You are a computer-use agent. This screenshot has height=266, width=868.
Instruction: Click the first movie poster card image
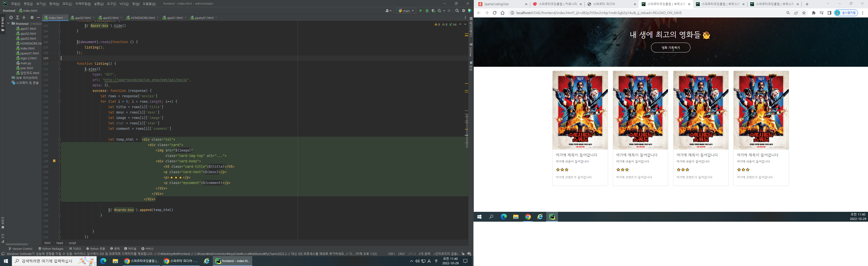tap(580, 110)
